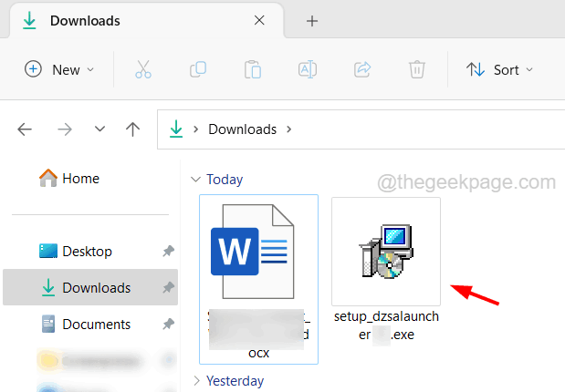This screenshot has width=565, height=392.
Task: Click the Rename icon in the toolbar
Action: coord(308,69)
